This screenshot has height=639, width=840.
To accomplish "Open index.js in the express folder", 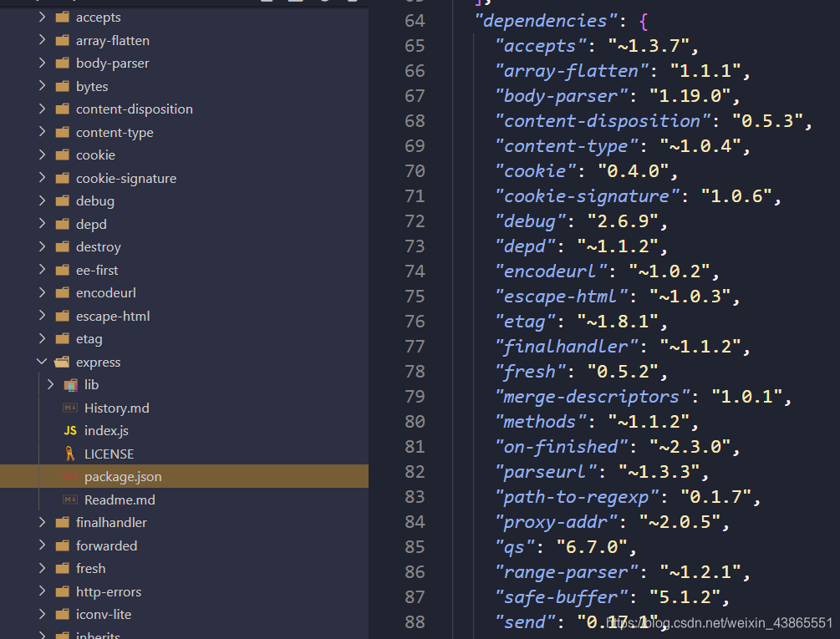I will pos(107,431).
